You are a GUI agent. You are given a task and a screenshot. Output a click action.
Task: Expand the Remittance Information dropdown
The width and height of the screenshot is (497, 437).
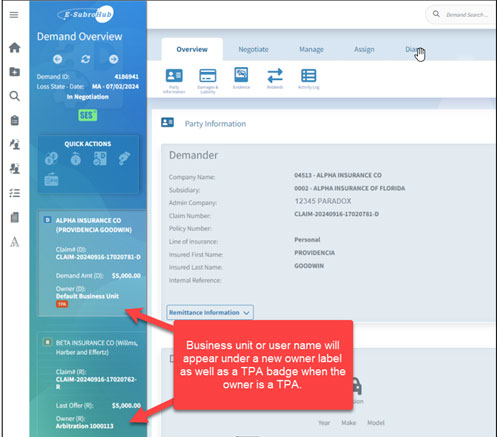point(210,313)
